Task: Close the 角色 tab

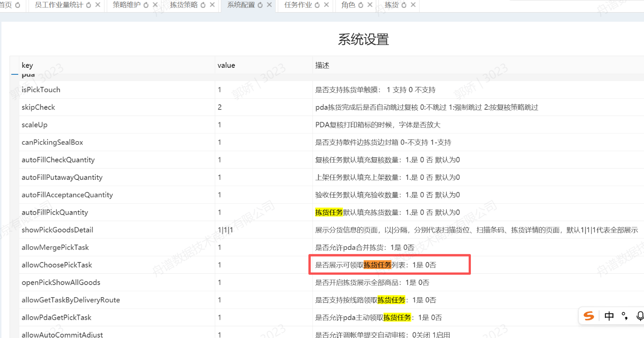Action: 370,5
